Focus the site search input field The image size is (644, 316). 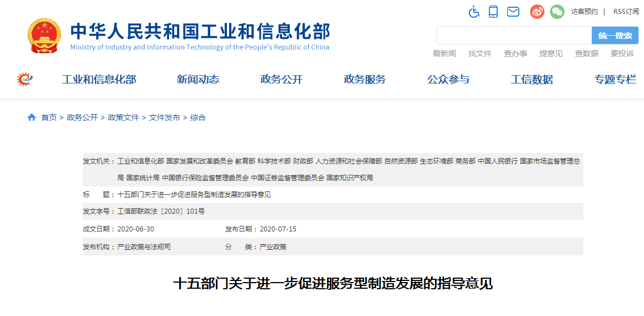pyautogui.click(x=514, y=36)
